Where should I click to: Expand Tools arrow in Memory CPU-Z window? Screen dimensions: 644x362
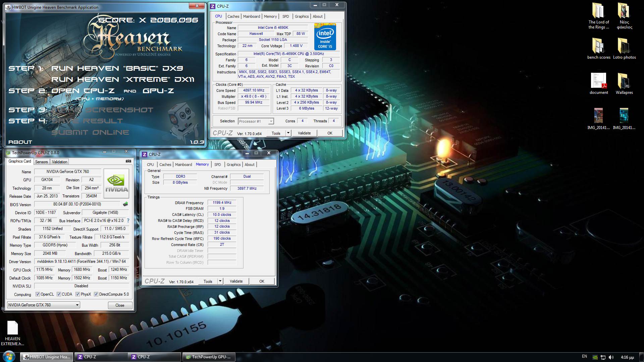pos(220,281)
